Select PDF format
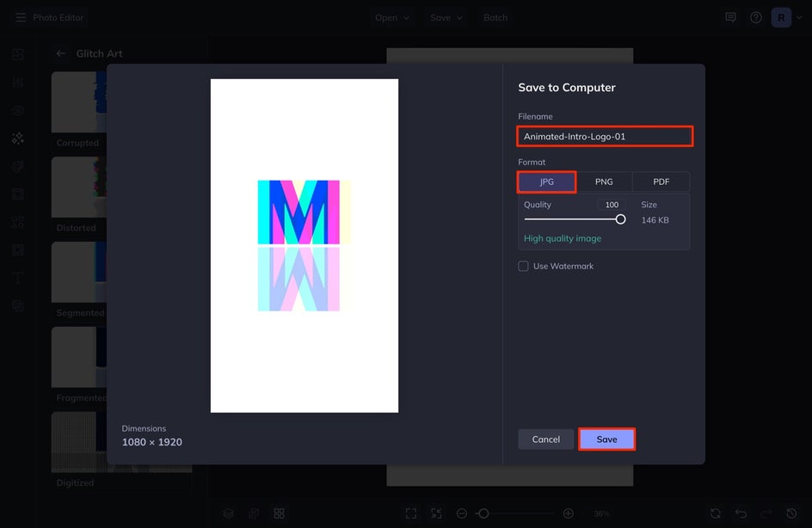Image resolution: width=812 pixels, height=528 pixels. 661,181
